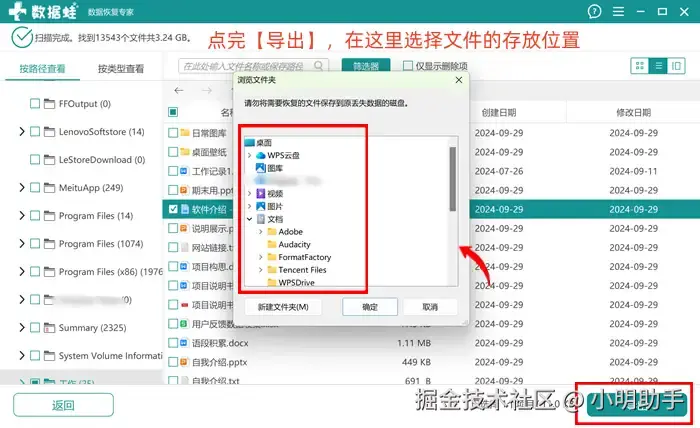The width and height of the screenshot is (700, 428).
Task: Expand the FormatFactory folder node
Action: [x=261, y=257]
